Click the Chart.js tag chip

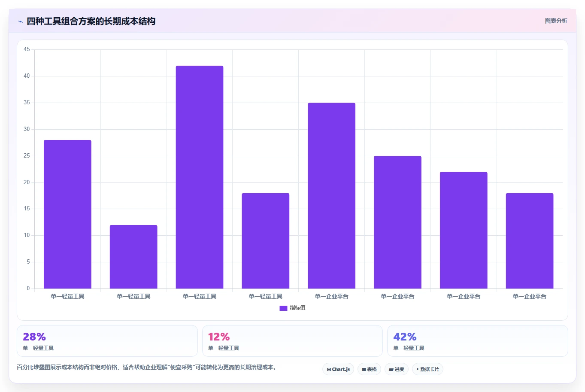(x=338, y=369)
